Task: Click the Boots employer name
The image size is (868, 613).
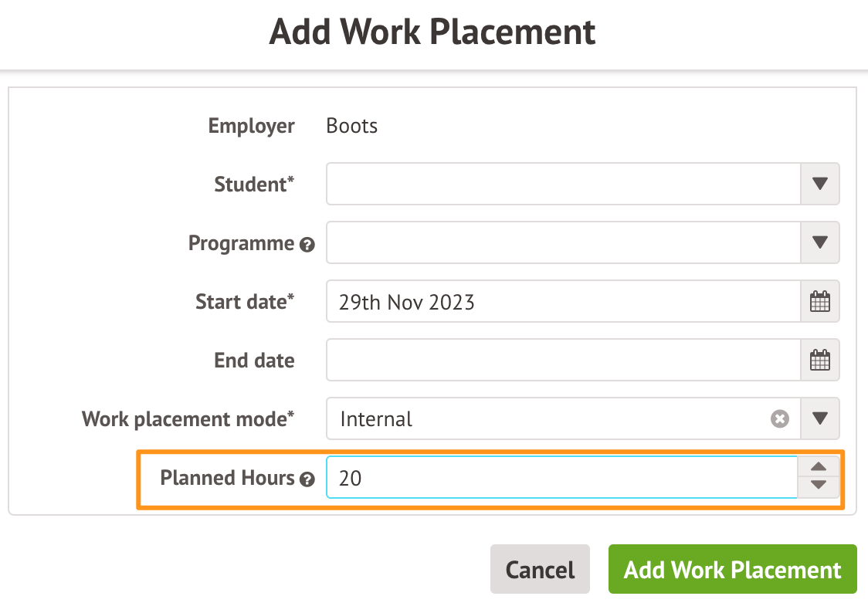Action: click(352, 125)
